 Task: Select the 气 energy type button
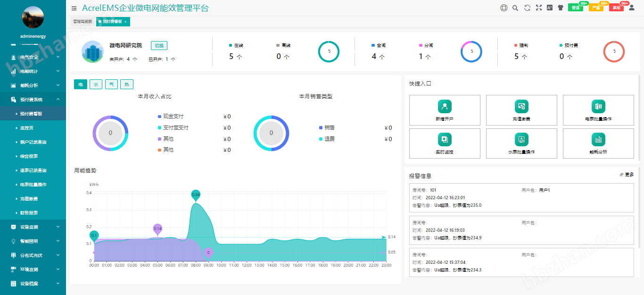tap(111, 84)
